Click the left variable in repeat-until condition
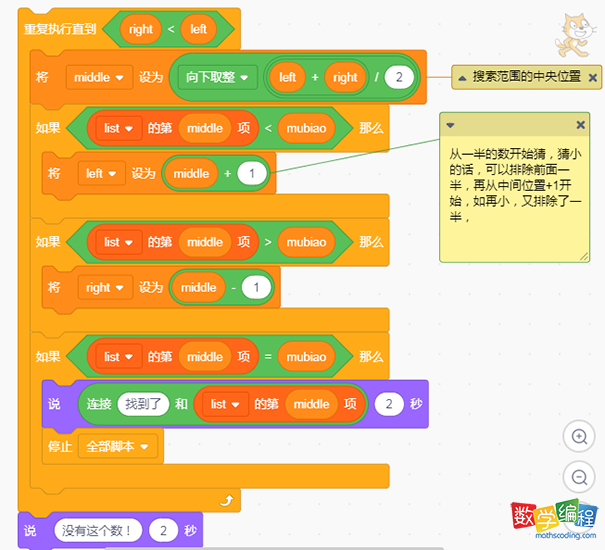 point(198,29)
